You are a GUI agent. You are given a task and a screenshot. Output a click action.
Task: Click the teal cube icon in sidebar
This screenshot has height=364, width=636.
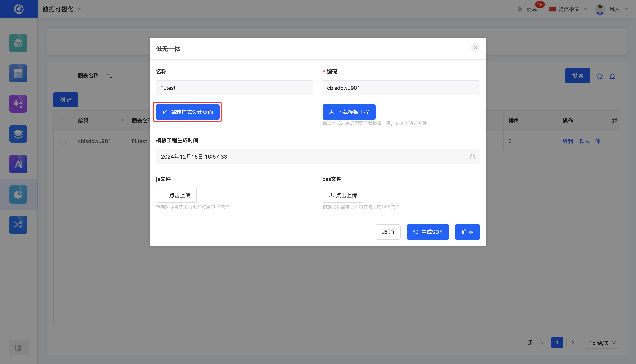tap(18, 43)
